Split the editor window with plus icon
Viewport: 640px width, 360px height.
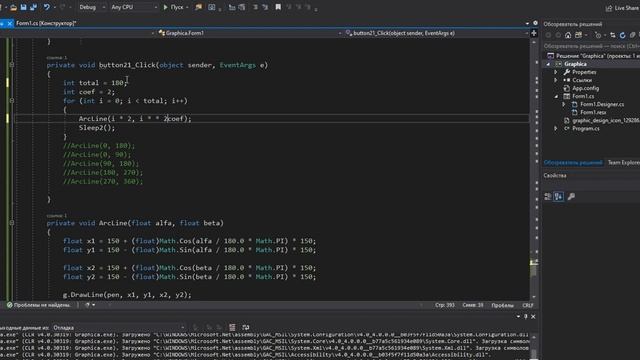(x=534, y=33)
